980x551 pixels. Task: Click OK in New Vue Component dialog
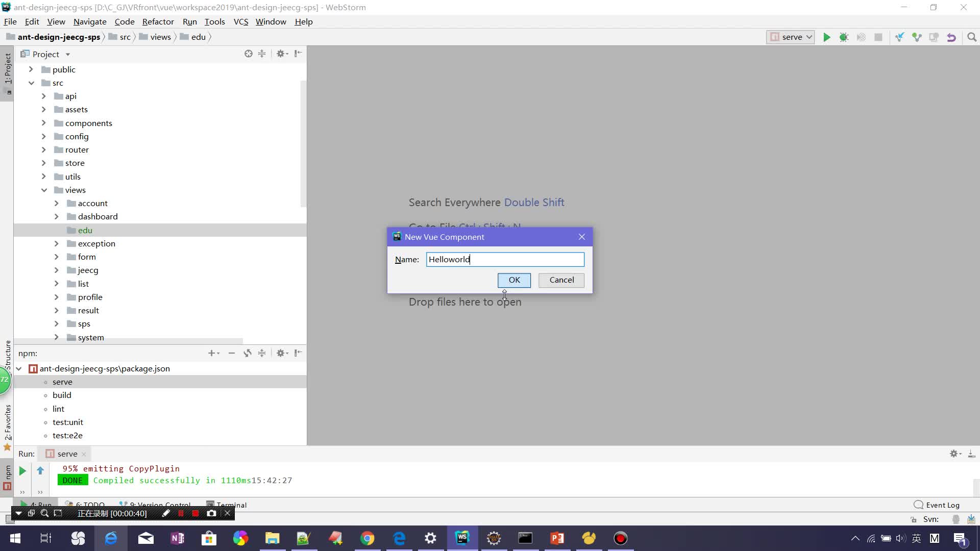tap(514, 280)
